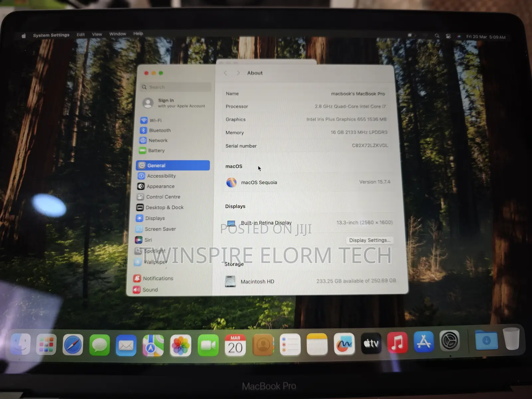Click the Search field in sidebar
532x399 pixels.
tap(176, 87)
